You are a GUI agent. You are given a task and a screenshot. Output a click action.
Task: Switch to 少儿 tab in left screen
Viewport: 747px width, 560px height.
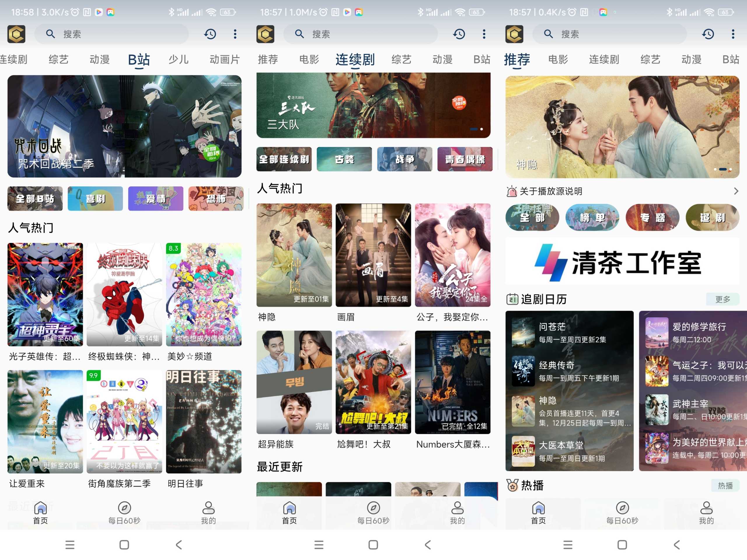pyautogui.click(x=179, y=60)
